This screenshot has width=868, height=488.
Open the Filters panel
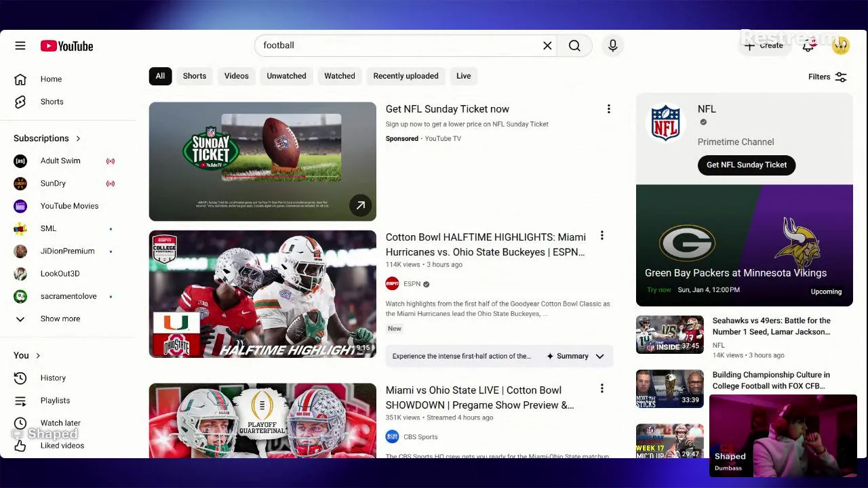[827, 77]
